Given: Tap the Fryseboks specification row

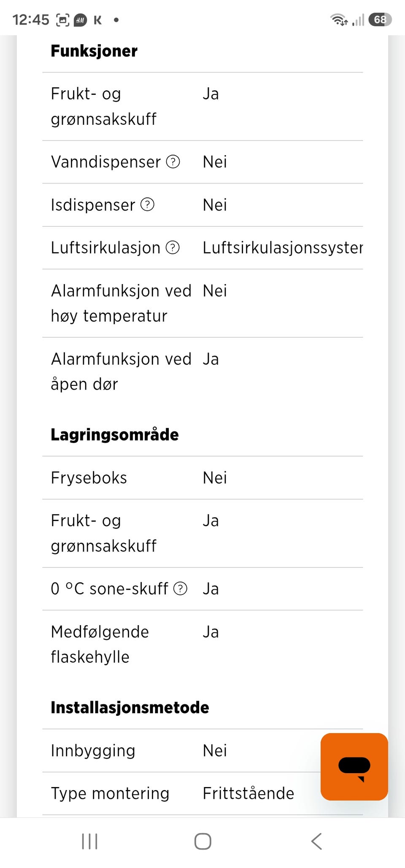Looking at the screenshot, I should coord(202,478).
